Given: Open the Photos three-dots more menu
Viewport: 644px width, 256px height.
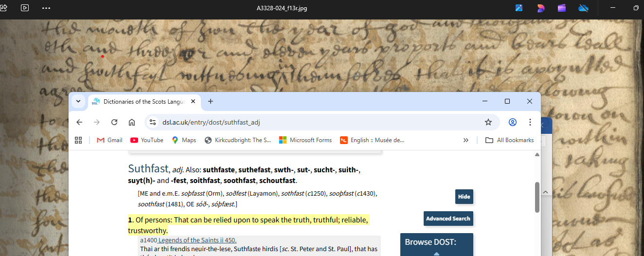Looking at the screenshot, I should (x=46, y=8).
